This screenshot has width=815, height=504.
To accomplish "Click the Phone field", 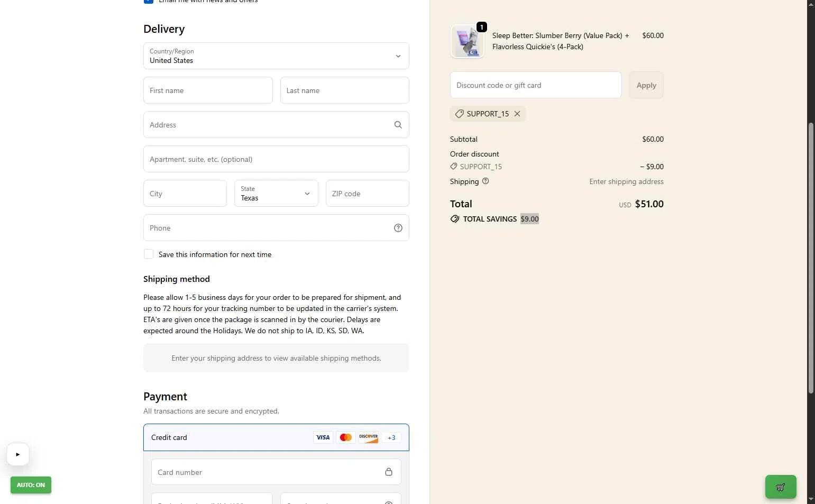I will [276, 228].
